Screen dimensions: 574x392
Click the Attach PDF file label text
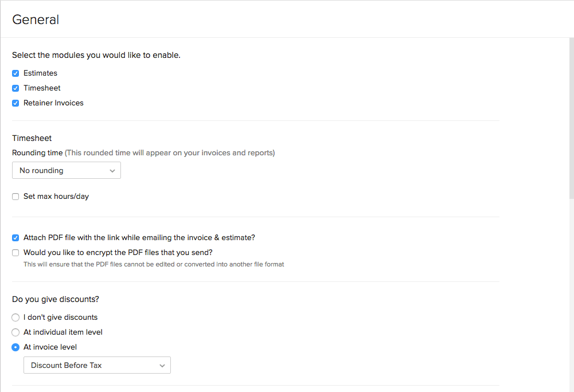[139, 238]
